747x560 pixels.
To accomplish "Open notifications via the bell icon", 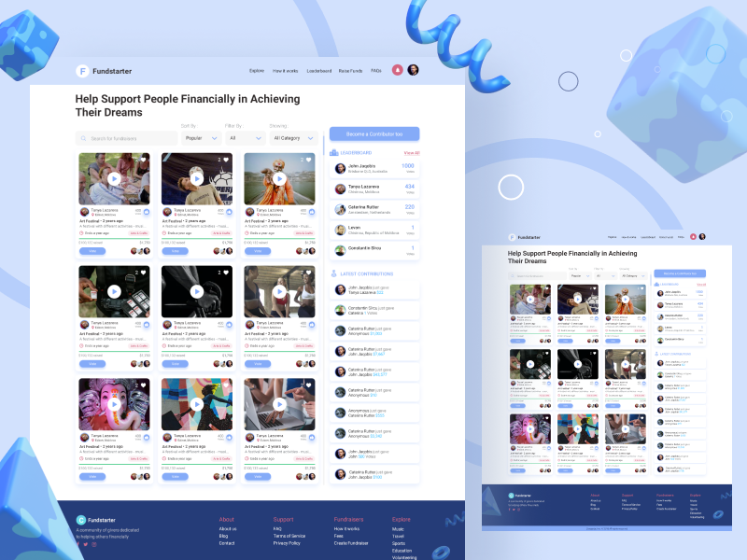I will click(398, 70).
